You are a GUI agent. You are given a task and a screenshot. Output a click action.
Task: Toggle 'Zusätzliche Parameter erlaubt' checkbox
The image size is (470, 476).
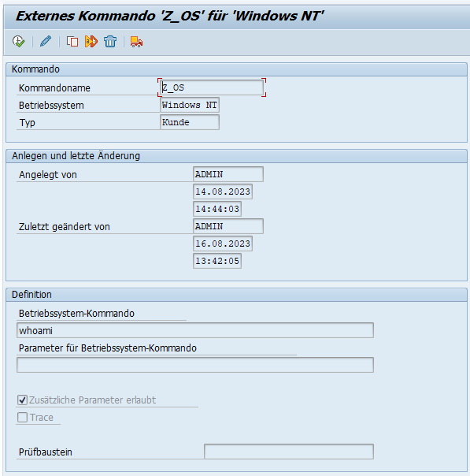tap(22, 400)
